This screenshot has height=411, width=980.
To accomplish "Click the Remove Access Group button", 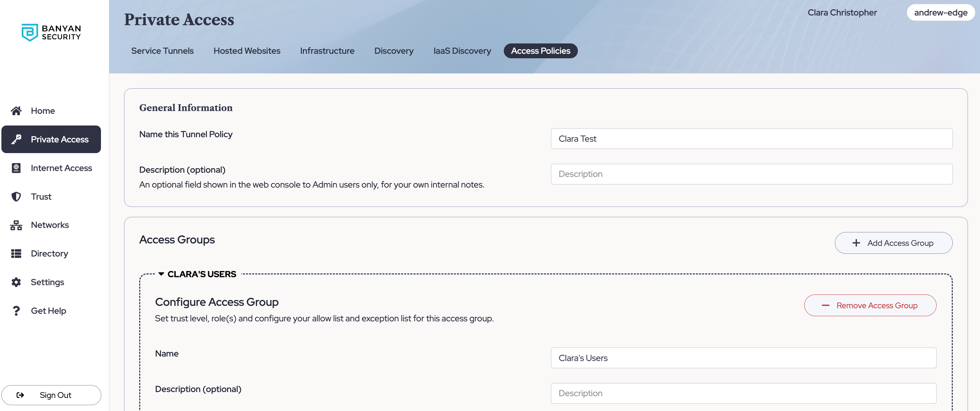I will point(870,305).
